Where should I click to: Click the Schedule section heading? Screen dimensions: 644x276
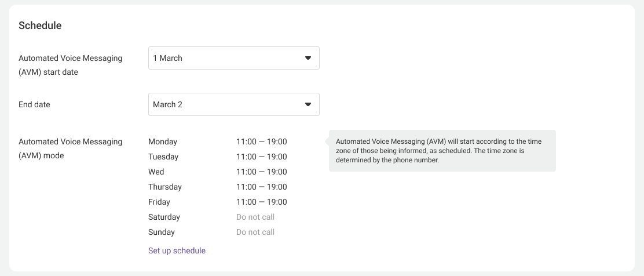tap(40, 26)
